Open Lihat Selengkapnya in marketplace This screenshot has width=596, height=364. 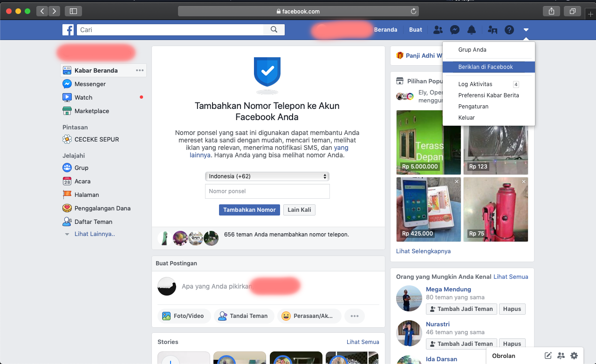click(x=423, y=251)
